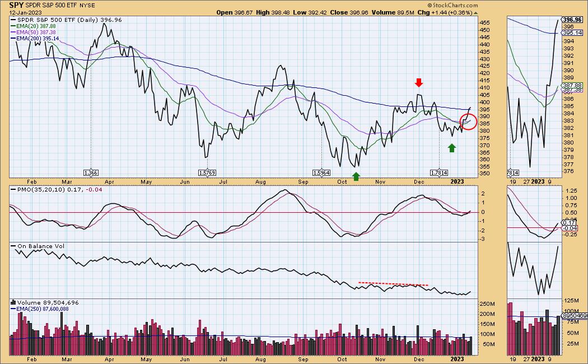Click the 200M volume axis tick
Screen dimensions: 588x364
(488, 314)
